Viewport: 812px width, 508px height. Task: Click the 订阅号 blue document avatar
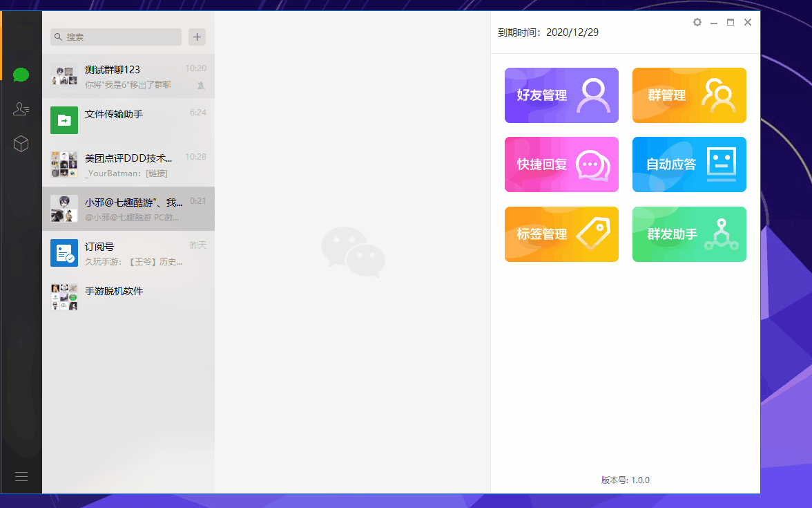click(64, 253)
